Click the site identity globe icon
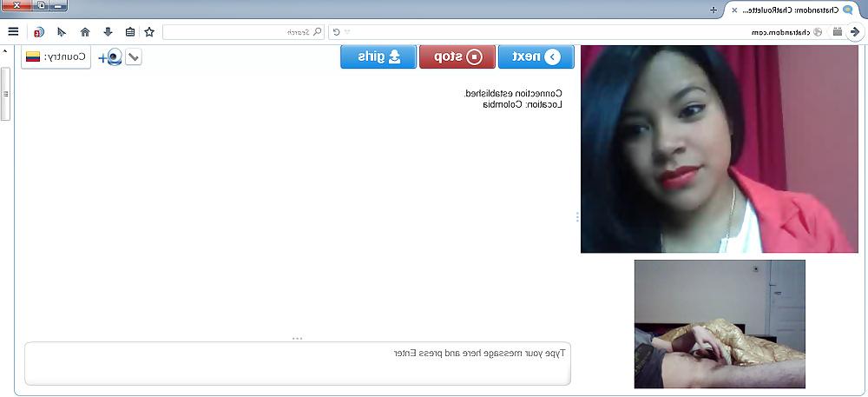868x397 pixels. 818,32
